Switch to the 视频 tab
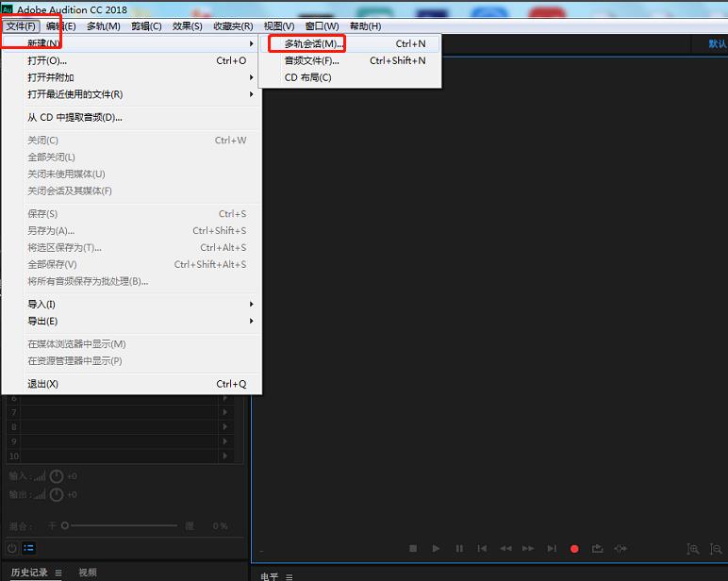This screenshot has height=581, width=728. tap(88, 573)
